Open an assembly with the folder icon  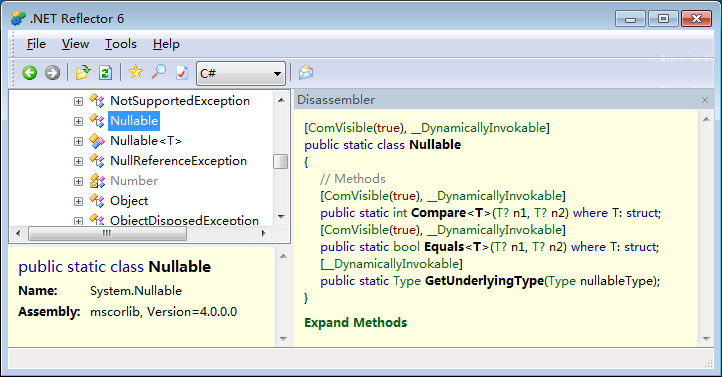[83, 73]
